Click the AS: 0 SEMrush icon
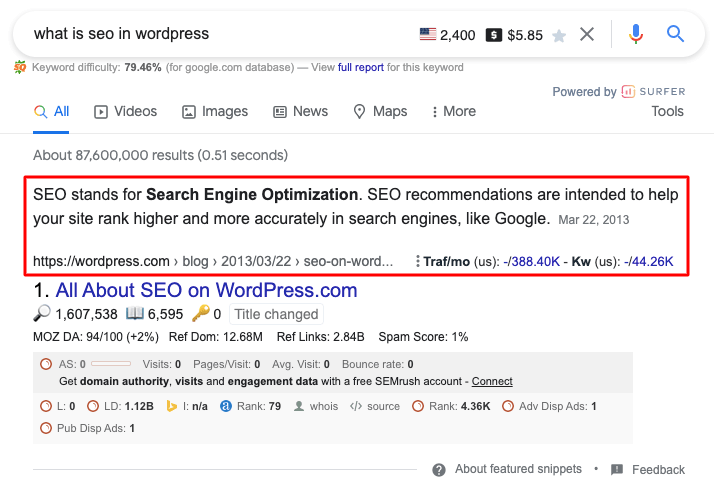714x495 pixels. click(x=46, y=364)
